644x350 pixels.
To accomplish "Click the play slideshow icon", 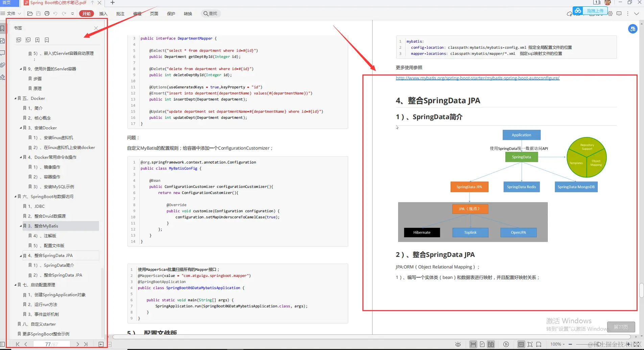I will pos(506,344).
